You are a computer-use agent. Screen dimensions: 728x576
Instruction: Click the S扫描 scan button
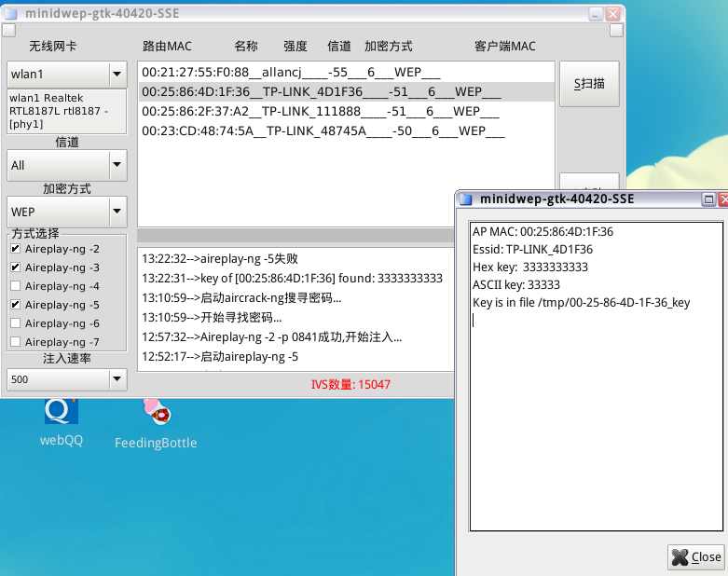coord(589,84)
